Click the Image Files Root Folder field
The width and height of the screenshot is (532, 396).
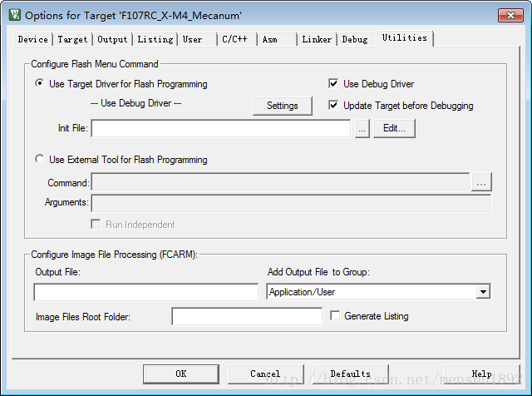tap(247, 316)
